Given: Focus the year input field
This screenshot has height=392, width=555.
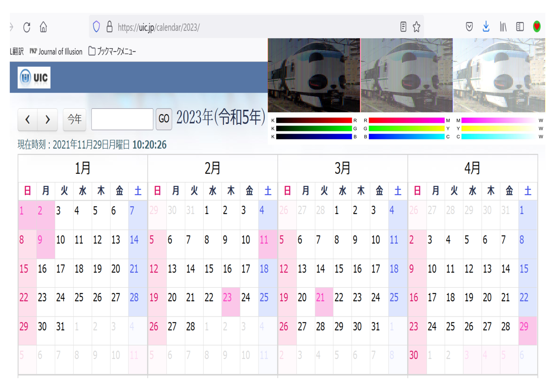Looking at the screenshot, I should (x=122, y=119).
